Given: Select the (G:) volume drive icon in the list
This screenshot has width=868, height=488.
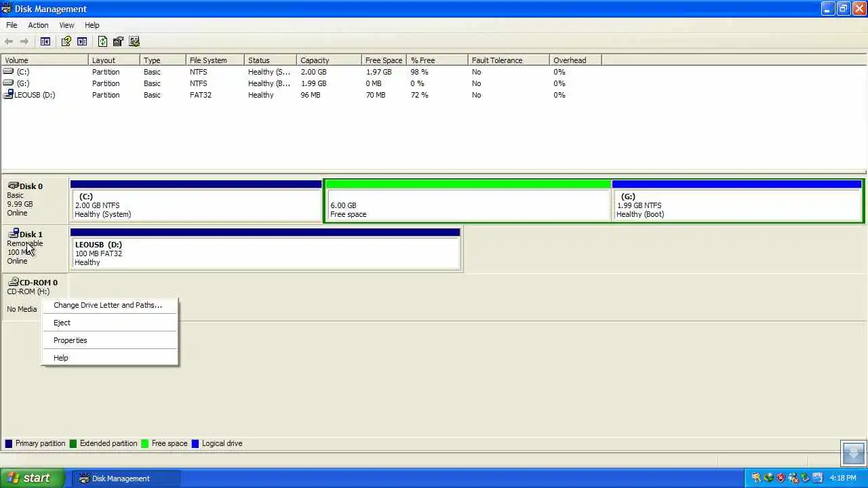Looking at the screenshot, I should tap(8, 83).
